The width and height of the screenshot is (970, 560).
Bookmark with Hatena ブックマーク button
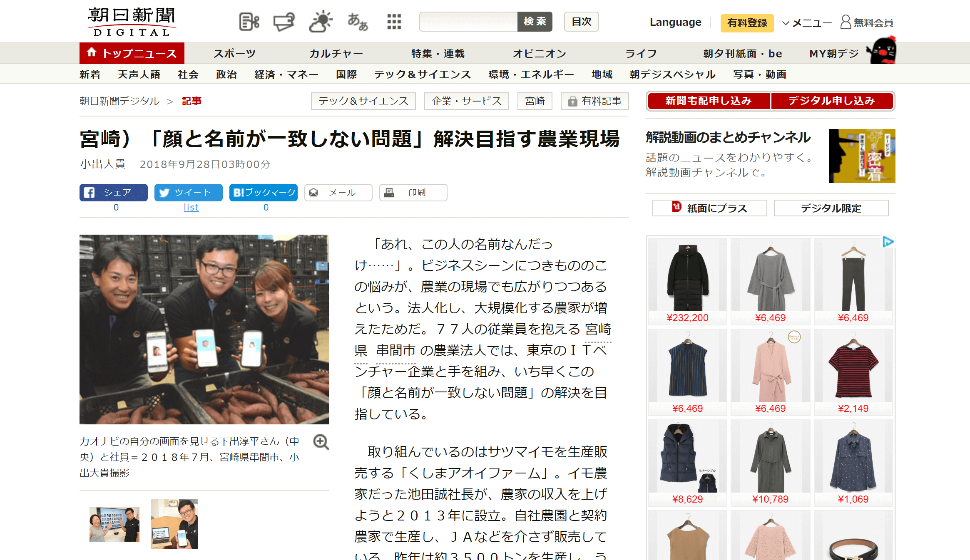[x=263, y=193]
